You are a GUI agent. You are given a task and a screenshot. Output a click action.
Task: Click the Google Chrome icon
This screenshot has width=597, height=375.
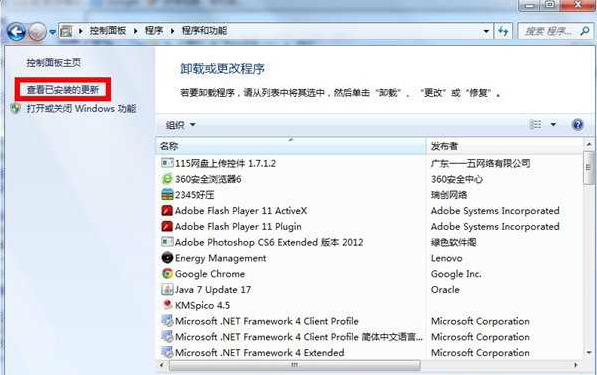tap(167, 274)
